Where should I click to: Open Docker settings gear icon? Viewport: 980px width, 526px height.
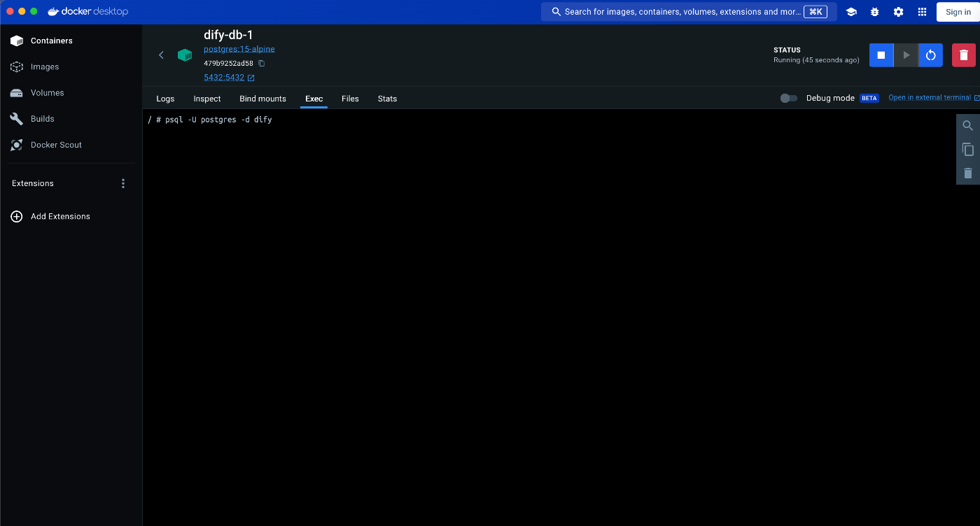click(x=899, y=12)
